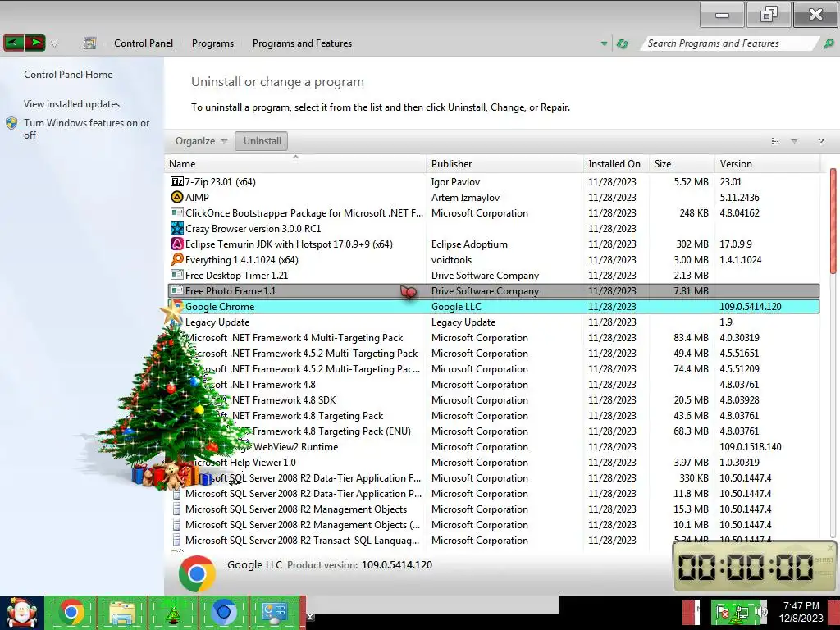840x630 pixels.
Task: Select Microsoft Help Viewer 1.0 row
Action: click(493, 463)
